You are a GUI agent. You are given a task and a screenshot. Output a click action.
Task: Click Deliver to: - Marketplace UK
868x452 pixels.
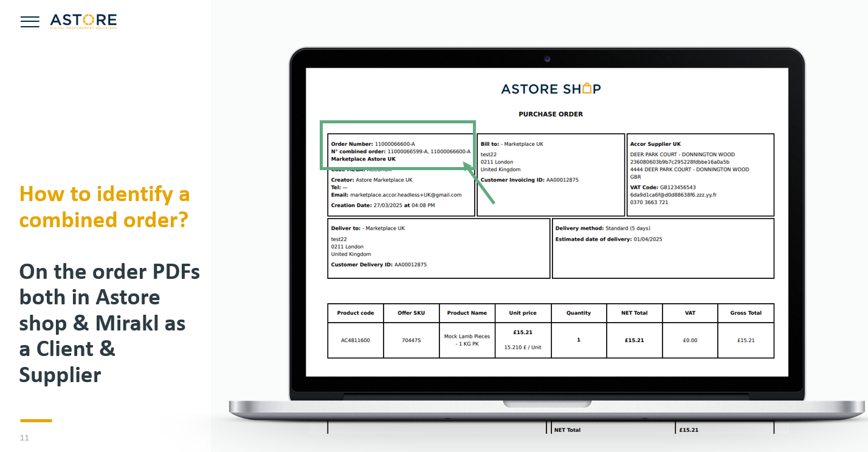pyautogui.click(x=368, y=228)
